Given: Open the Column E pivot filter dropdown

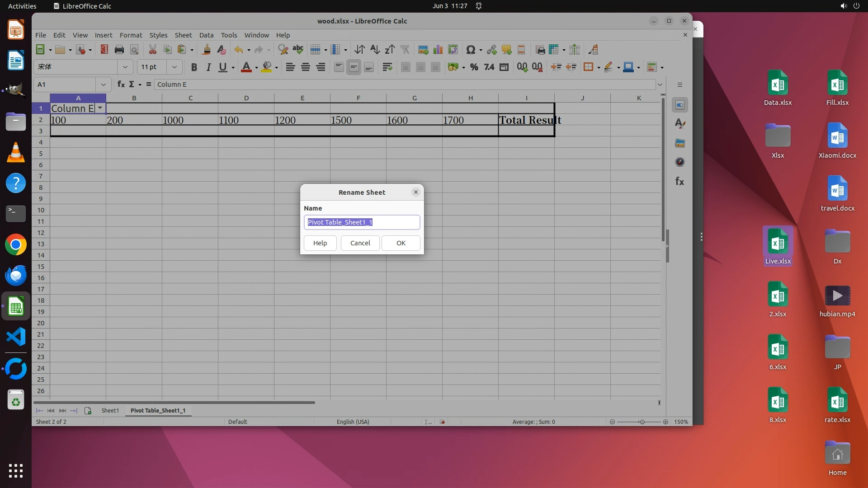Looking at the screenshot, I should [100, 108].
